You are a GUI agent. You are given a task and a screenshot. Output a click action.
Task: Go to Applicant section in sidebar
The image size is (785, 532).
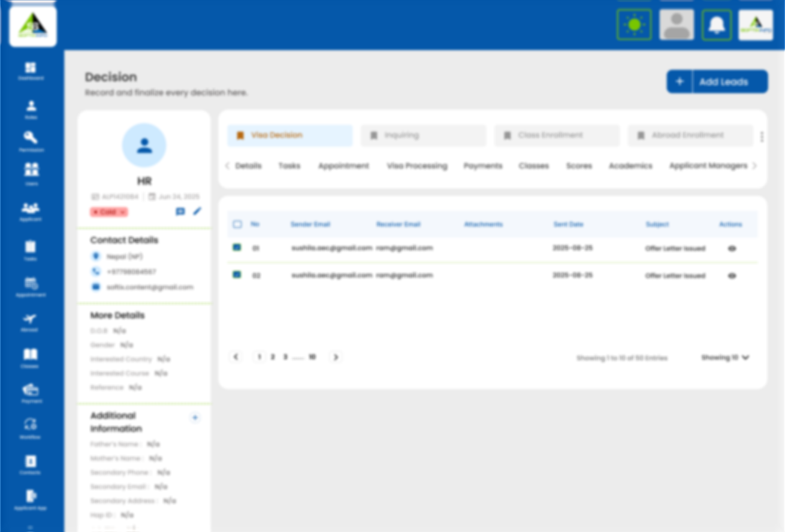[31, 209]
